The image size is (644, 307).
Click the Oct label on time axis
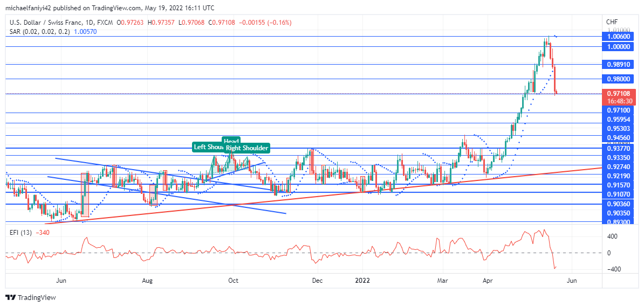click(234, 281)
